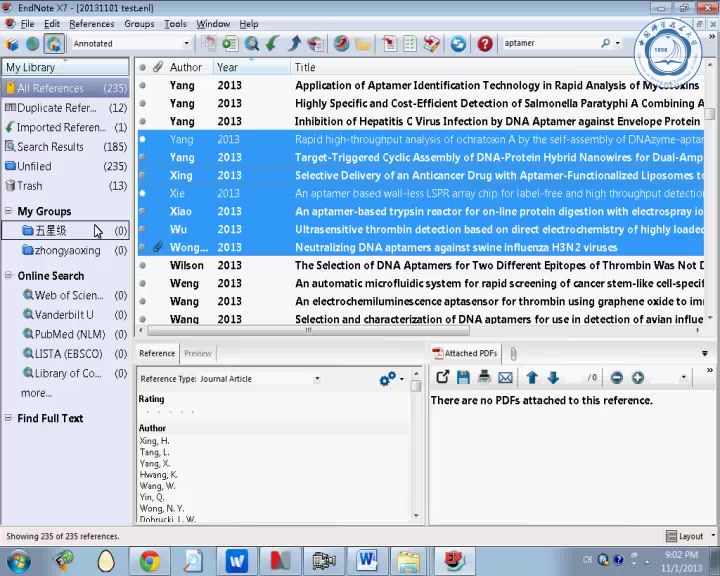Click PDF zoom in plus icon
Screen dimensions: 720x576
pos(638,378)
